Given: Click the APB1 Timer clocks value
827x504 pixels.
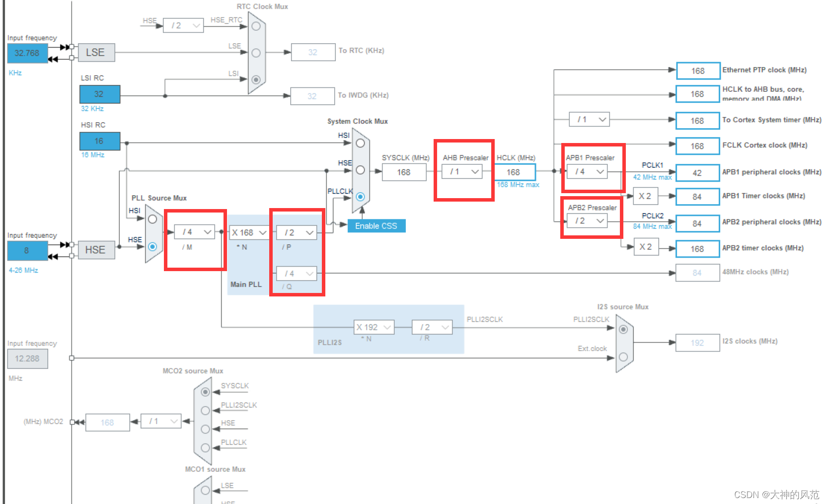Looking at the screenshot, I should pyautogui.click(x=698, y=197).
